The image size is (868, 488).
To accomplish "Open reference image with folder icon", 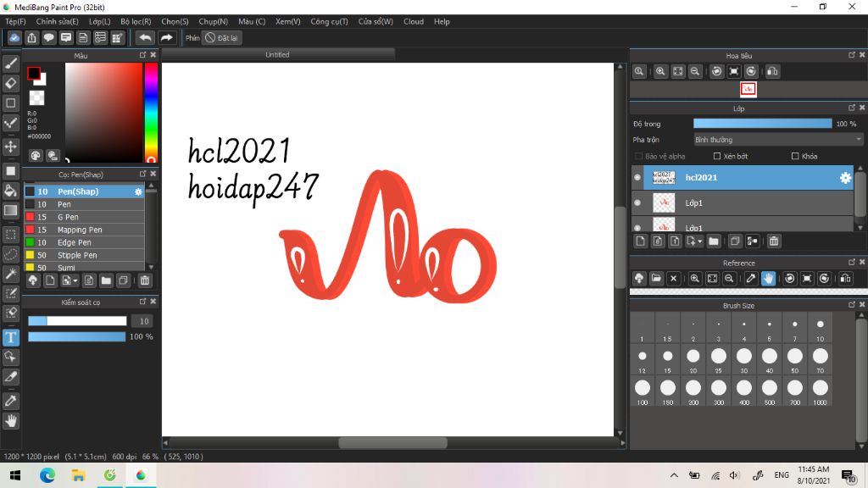I will coord(656,278).
